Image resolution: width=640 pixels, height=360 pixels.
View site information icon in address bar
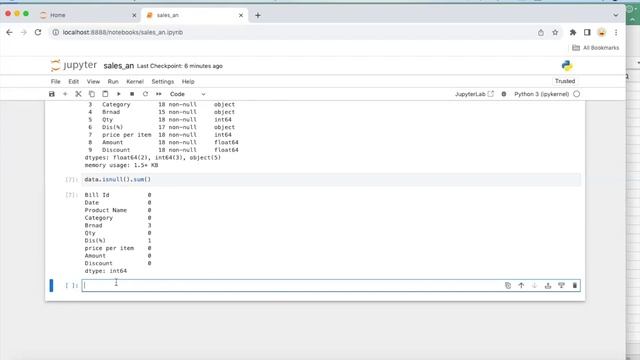pos(56,32)
